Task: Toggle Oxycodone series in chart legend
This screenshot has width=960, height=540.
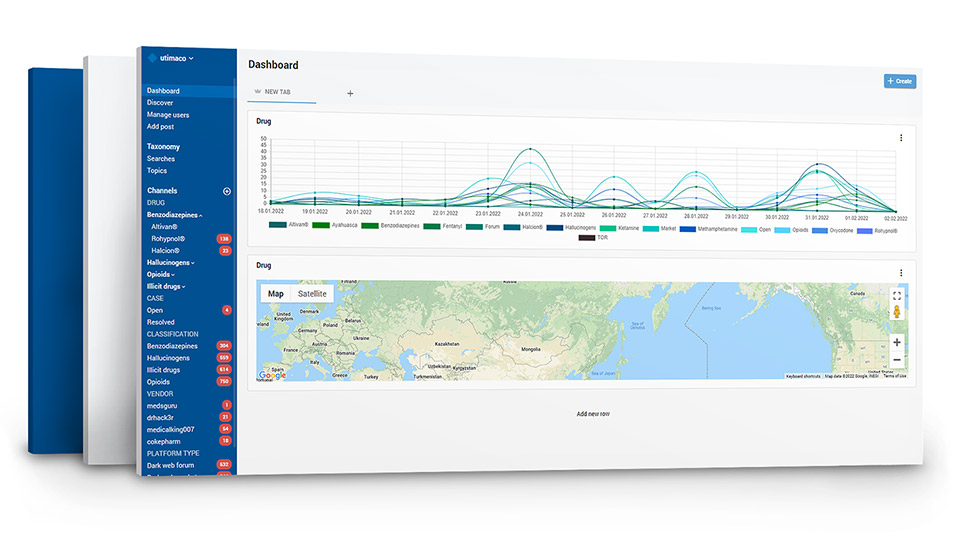Action: tap(832, 231)
